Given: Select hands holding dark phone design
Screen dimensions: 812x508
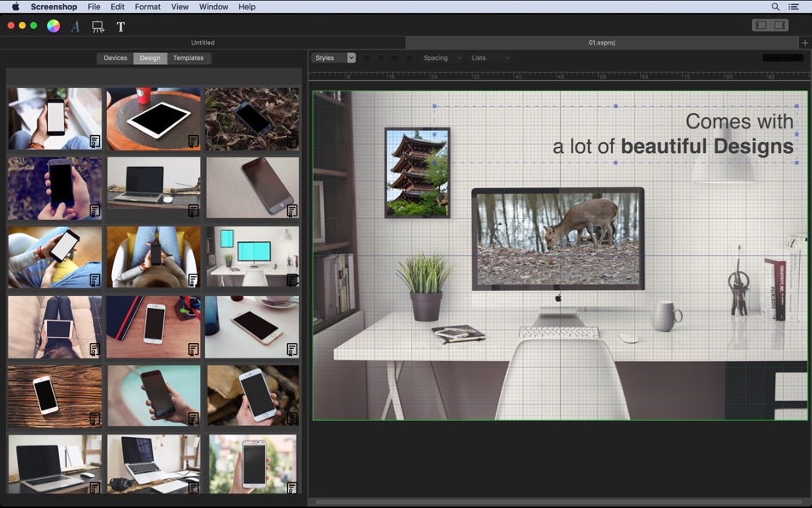Looking at the screenshot, I should coord(55,188).
